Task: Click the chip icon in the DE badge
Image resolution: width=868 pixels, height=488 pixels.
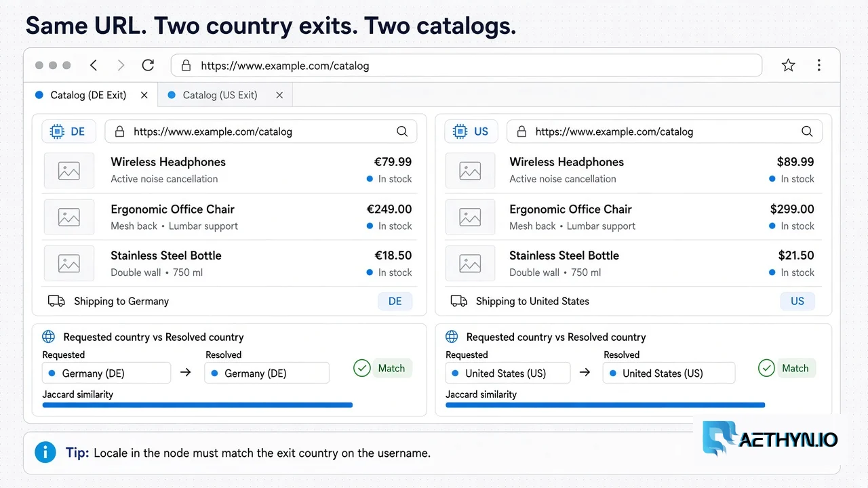Action: (x=58, y=131)
